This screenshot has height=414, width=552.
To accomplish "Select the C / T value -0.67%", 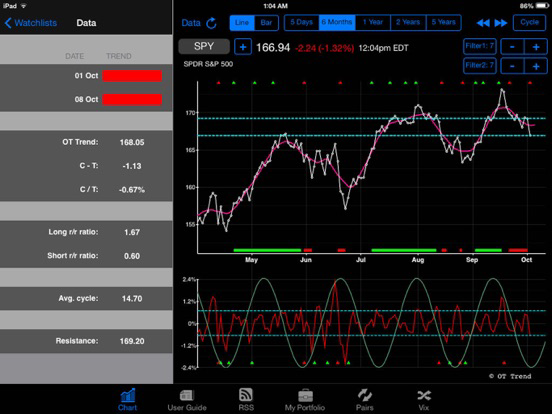I will [132, 190].
